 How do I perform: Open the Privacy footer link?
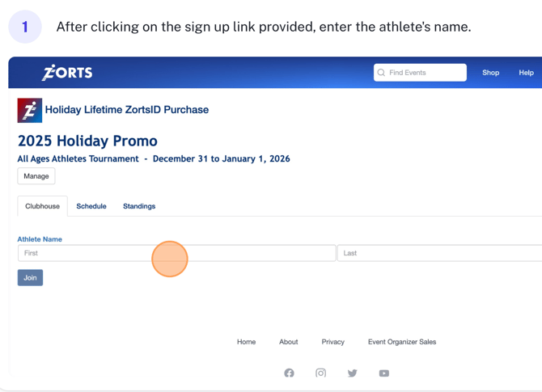332,342
